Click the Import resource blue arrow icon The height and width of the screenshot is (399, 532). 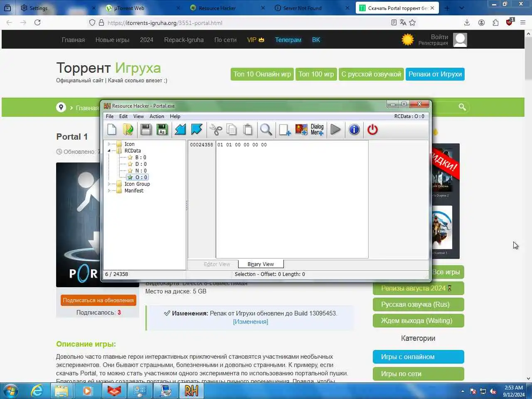(180, 130)
